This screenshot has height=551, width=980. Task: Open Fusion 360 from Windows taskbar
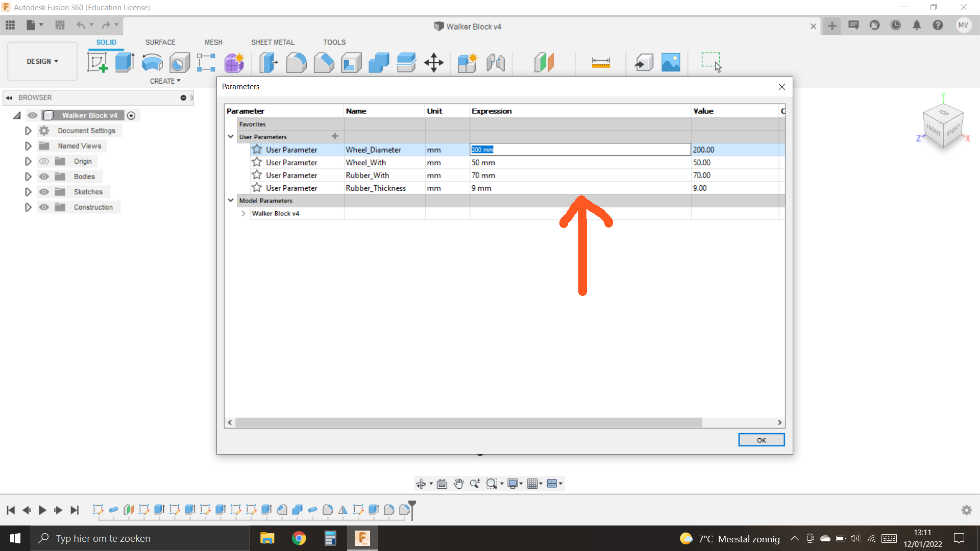362,538
